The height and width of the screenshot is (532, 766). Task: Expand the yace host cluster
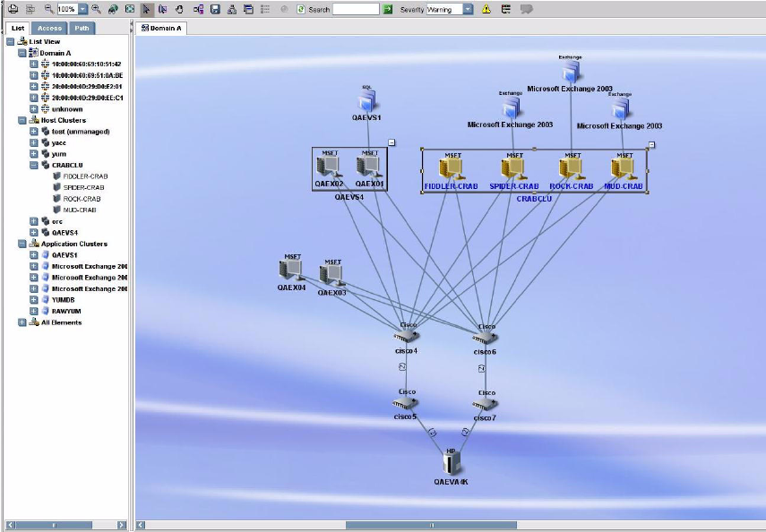tap(33, 142)
